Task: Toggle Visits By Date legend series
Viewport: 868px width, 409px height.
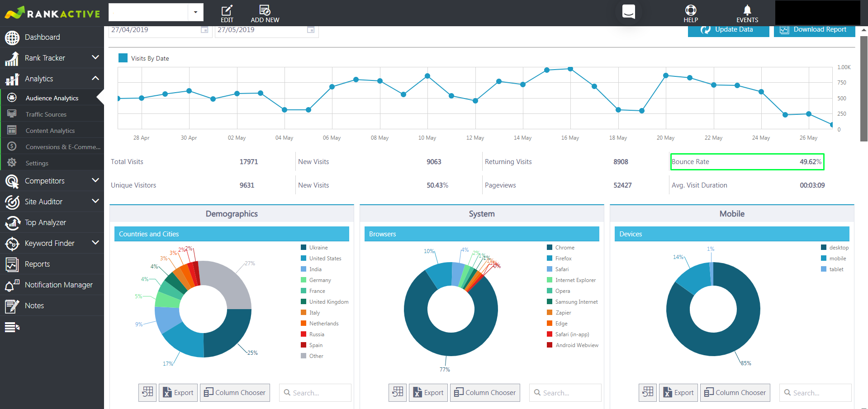Action: click(144, 58)
